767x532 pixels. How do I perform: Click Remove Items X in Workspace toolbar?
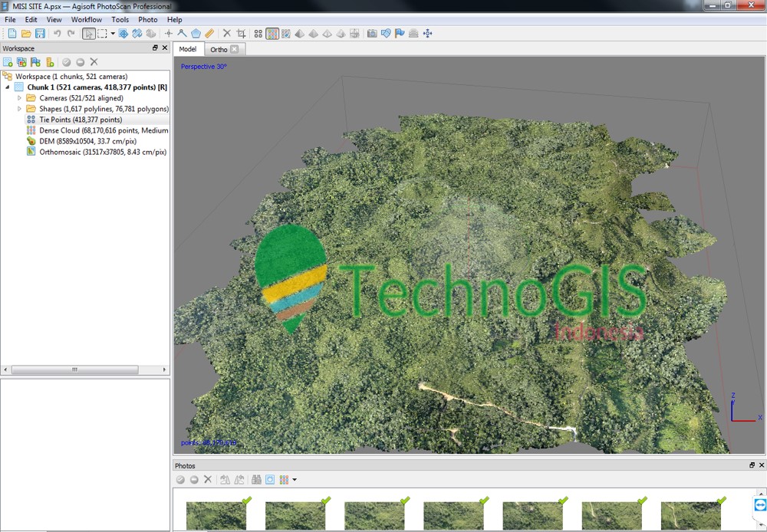pyautogui.click(x=94, y=62)
